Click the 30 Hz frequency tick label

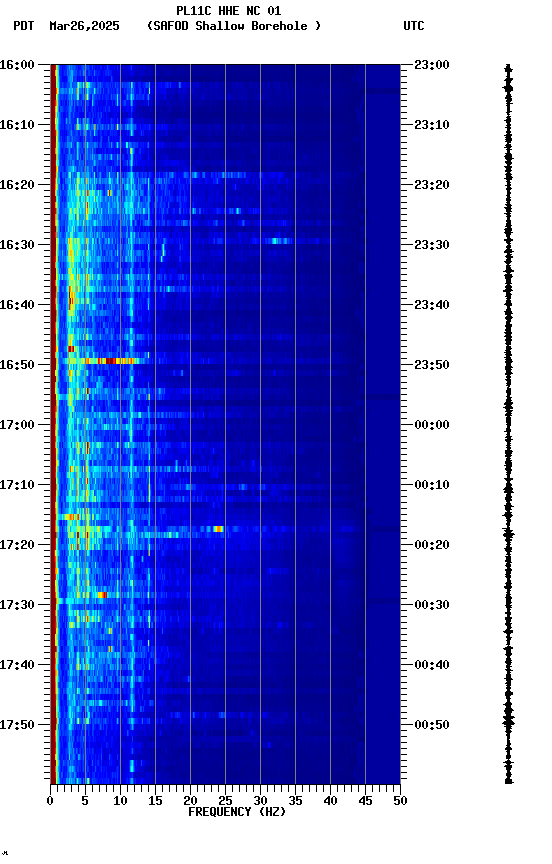tap(260, 801)
